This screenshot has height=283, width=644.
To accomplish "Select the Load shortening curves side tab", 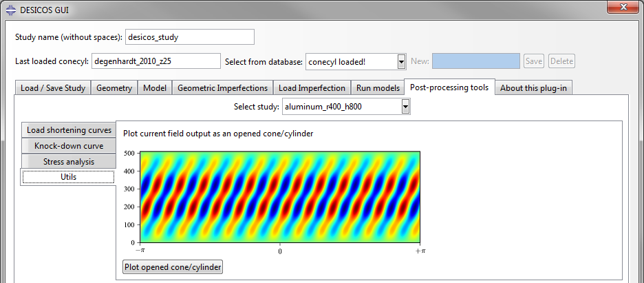I will click(x=69, y=130).
